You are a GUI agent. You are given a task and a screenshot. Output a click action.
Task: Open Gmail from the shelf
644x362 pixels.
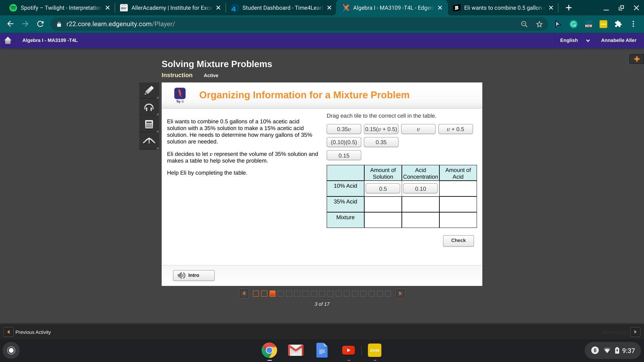pyautogui.click(x=296, y=351)
